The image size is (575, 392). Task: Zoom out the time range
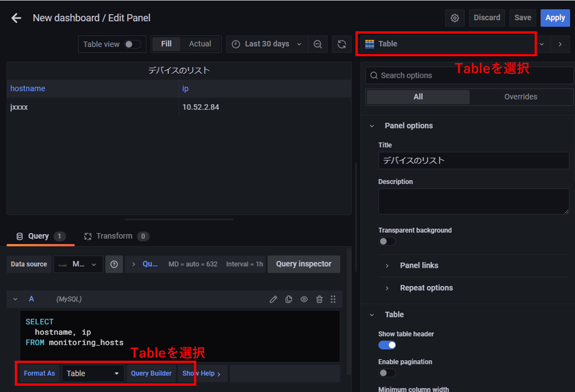(318, 44)
